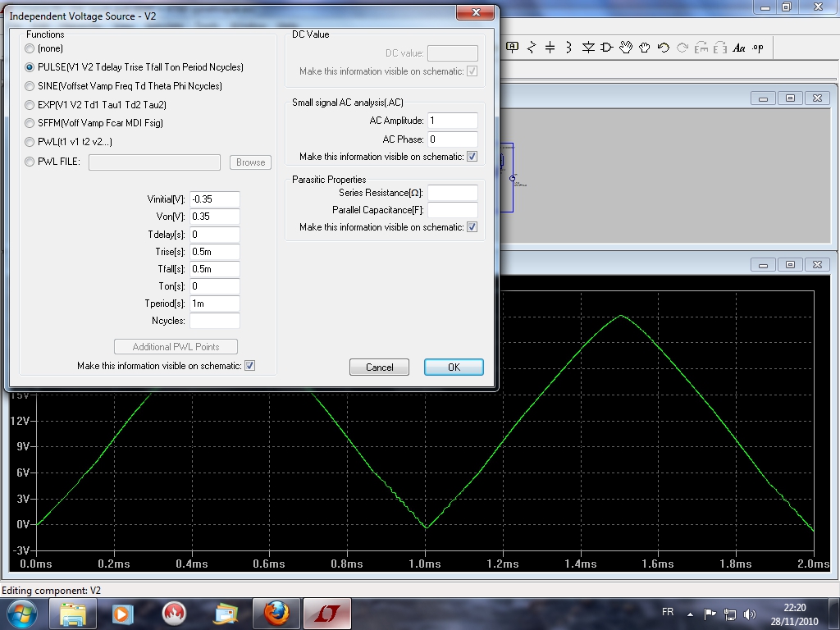The width and height of the screenshot is (840, 630).
Task: Click the Parallel Capacitance field
Action: pos(452,210)
